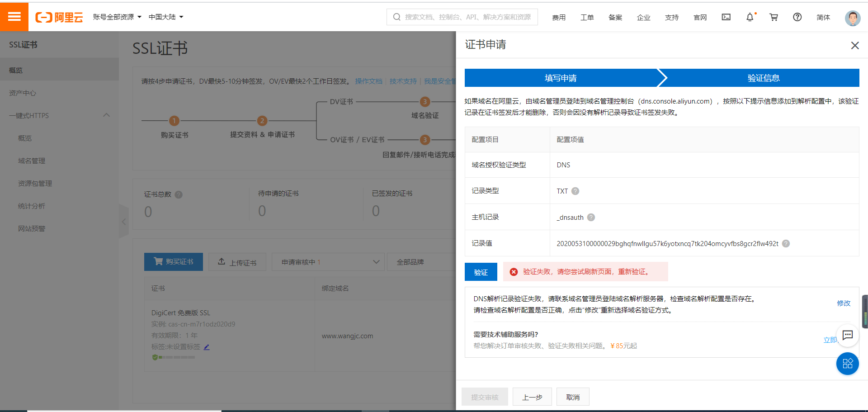Click the 立即 technical assistance link
The width and height of the screenshot is (868, 412).
[x=830, y=340]
